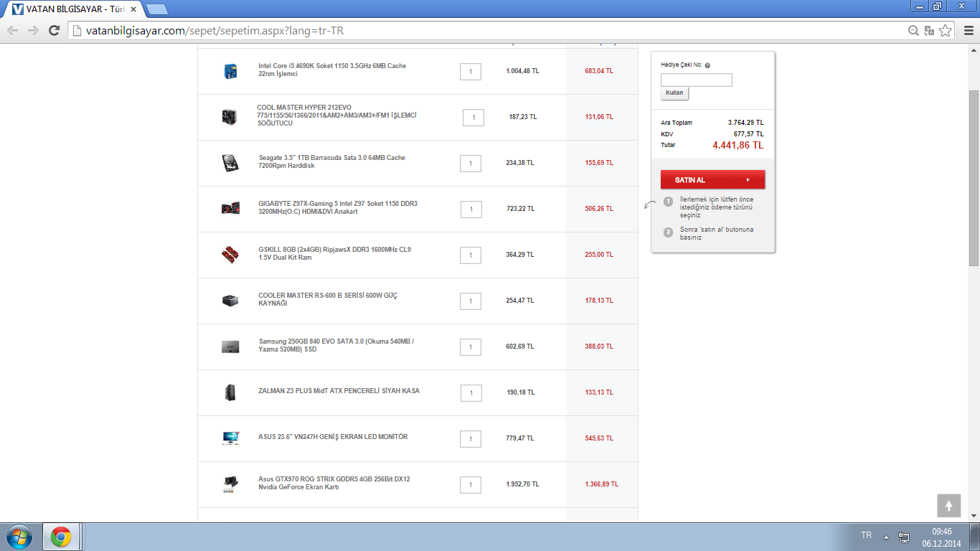Viewport: 980px width, 551px height.
Task: Close the VATAN BİLGİSAYAR tab
Action: point(133,9)
